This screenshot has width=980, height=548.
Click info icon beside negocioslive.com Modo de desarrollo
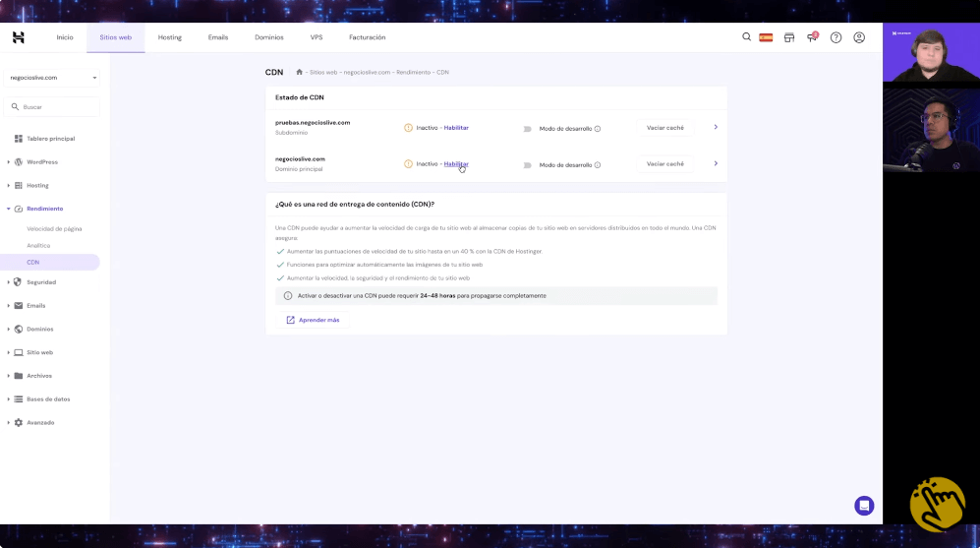[598, 165]
